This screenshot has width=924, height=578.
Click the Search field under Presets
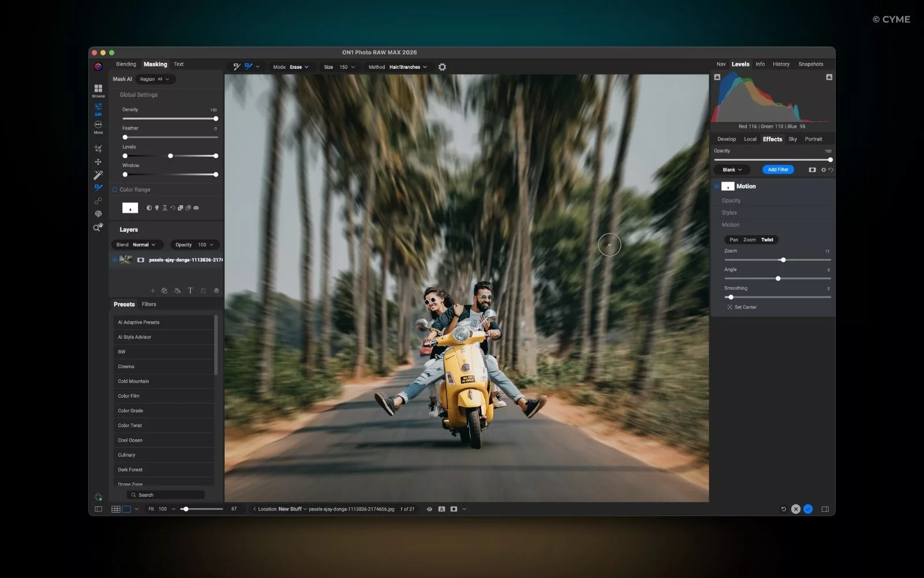166,495
